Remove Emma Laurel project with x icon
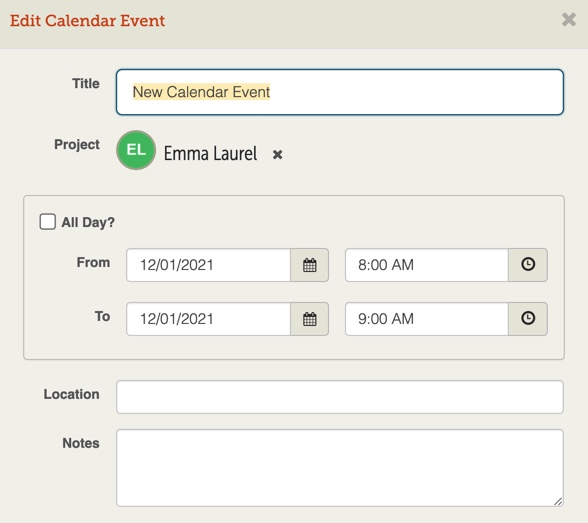588x523 pixels. point(278,154)
